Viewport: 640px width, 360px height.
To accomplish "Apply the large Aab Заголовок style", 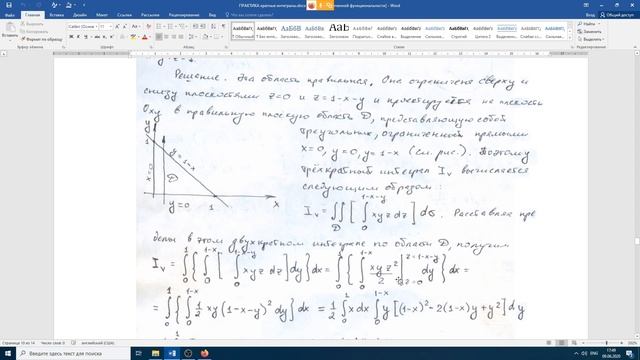I will (x=339, y=31).
